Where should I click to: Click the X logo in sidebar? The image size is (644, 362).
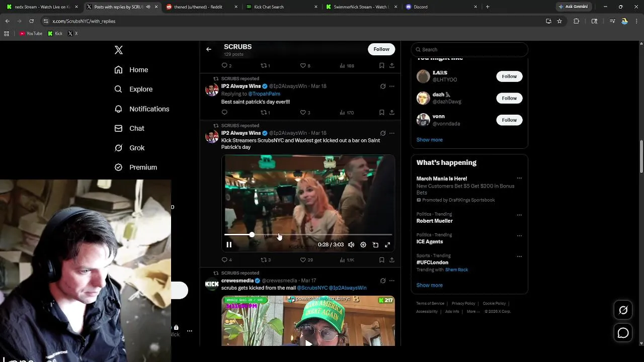tap(119, 50)
